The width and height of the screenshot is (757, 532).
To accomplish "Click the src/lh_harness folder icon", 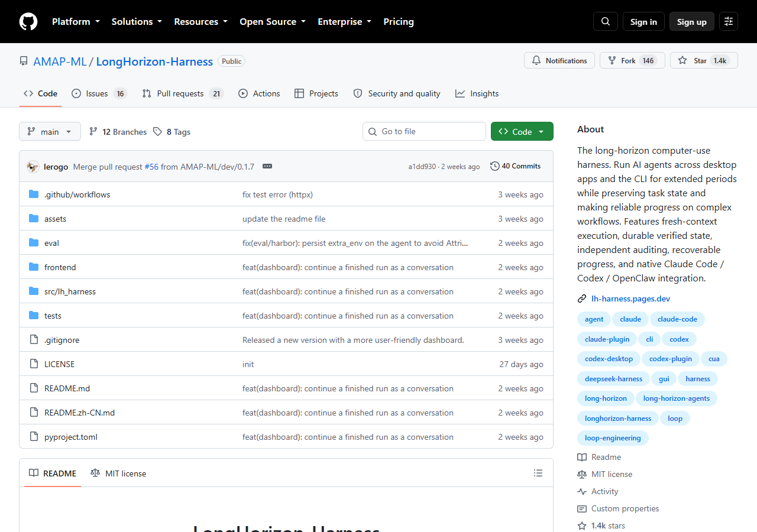I will pyautogui.click(x=34, y=291).
